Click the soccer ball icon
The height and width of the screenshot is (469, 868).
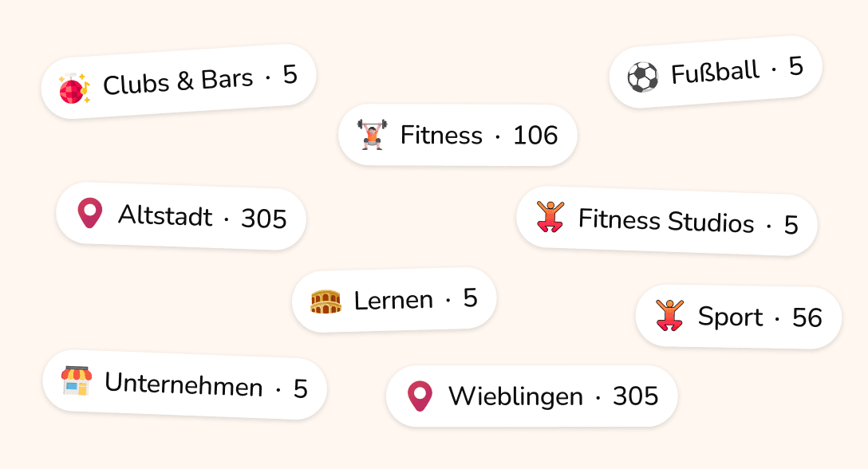click(x=642, y=77)
